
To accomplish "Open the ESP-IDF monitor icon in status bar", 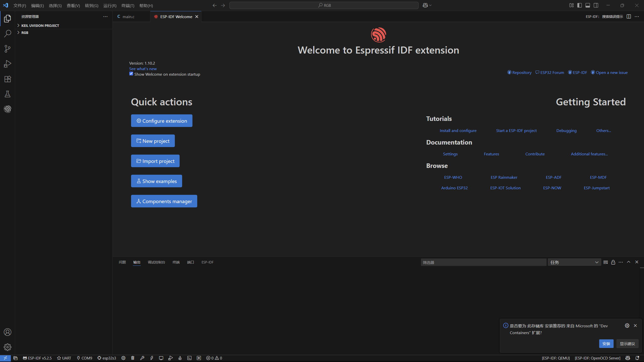I will point(161,358).
